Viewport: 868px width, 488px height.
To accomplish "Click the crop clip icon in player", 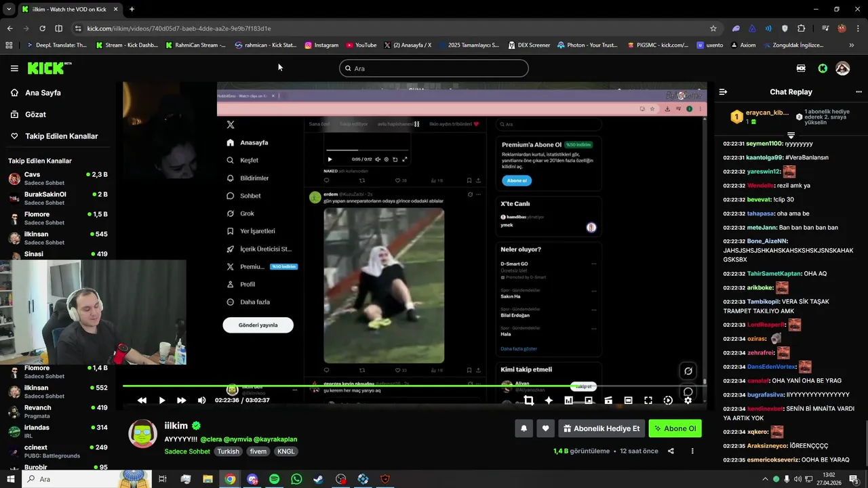I will (529, 401).
